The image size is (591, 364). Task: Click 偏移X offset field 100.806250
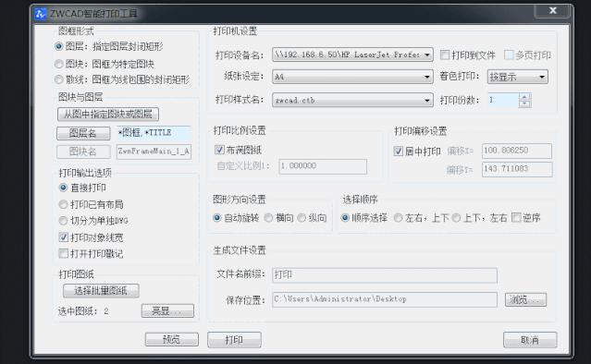pos(517,151)
